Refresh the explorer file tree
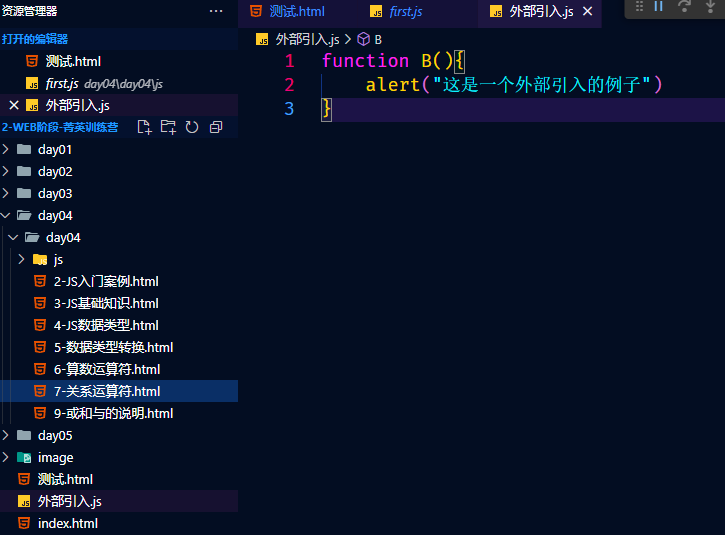 191,127
